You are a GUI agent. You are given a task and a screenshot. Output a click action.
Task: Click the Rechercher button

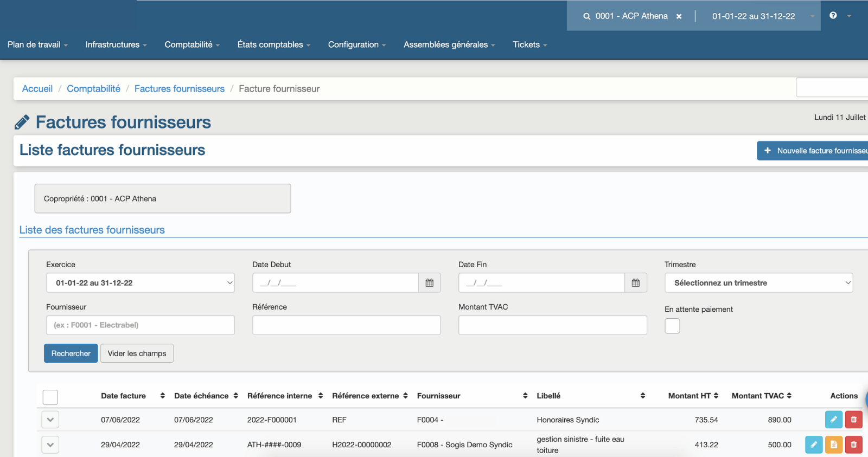pos(71,353)
